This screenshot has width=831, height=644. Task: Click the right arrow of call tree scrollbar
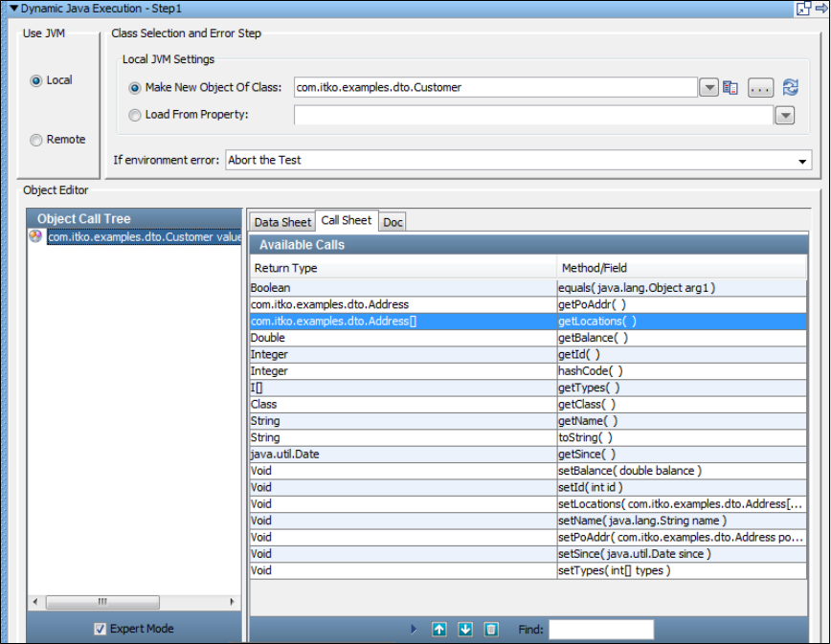(232, 602)
